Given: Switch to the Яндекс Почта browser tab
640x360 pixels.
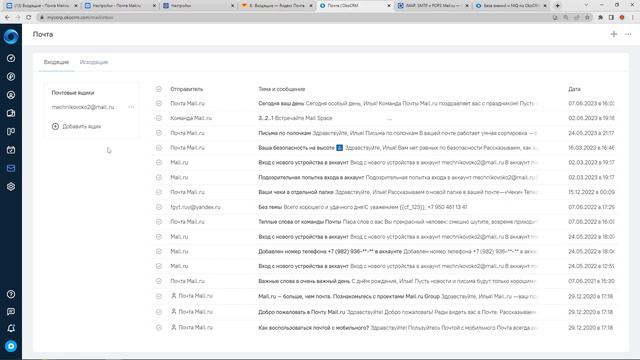Looking at the screenshot, I should pos(277,6).
